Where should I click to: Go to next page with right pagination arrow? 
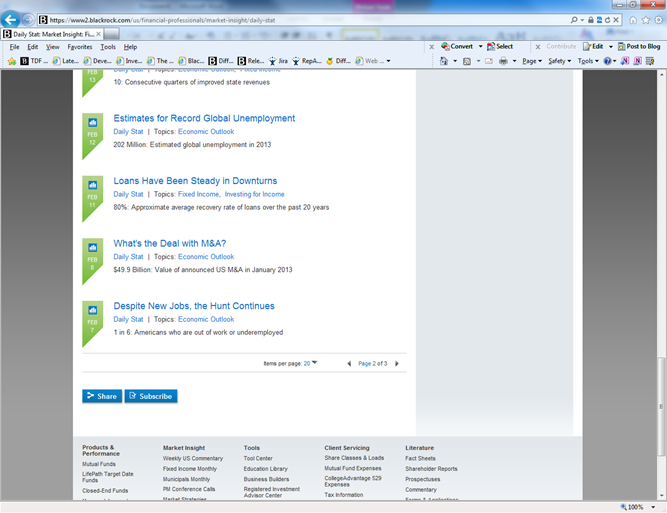coord(397,364)
